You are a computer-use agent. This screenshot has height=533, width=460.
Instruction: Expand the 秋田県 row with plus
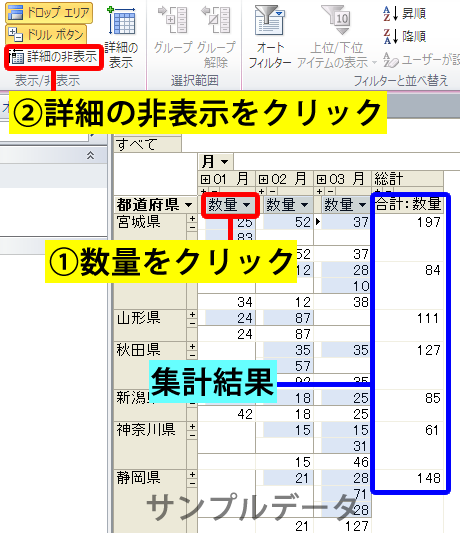point(192,346)
